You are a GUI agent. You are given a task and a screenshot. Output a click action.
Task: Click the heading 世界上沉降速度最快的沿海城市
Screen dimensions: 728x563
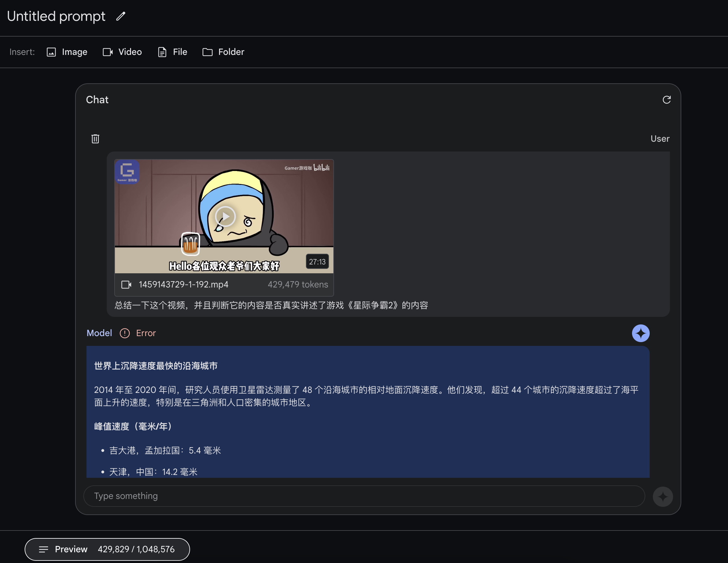[156, 366]
